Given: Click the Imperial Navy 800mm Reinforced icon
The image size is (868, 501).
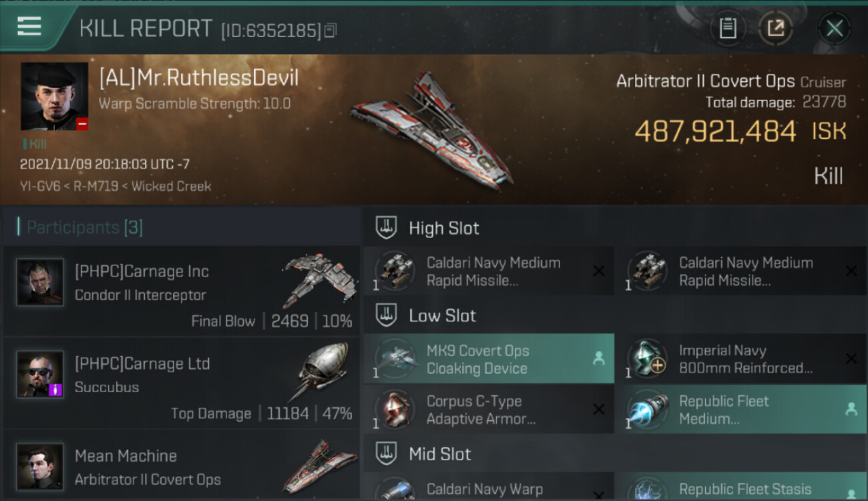Looking at the screenshot, I should pos(646,359).
